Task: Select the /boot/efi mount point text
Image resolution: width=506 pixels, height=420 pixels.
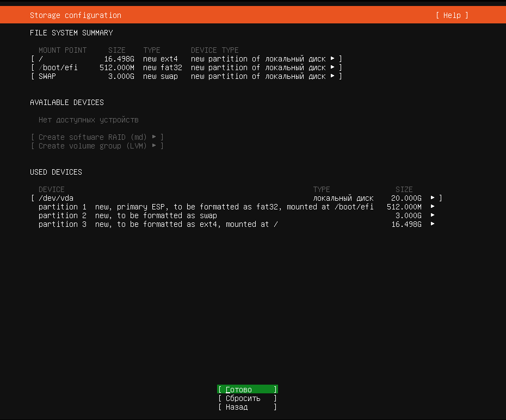Action: [58, 67]
